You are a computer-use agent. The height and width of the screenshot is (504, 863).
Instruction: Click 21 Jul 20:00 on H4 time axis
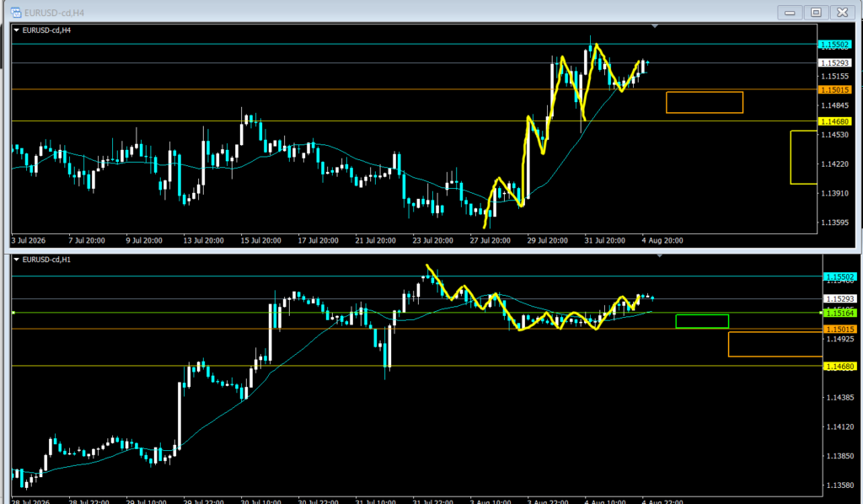point(375,240)
